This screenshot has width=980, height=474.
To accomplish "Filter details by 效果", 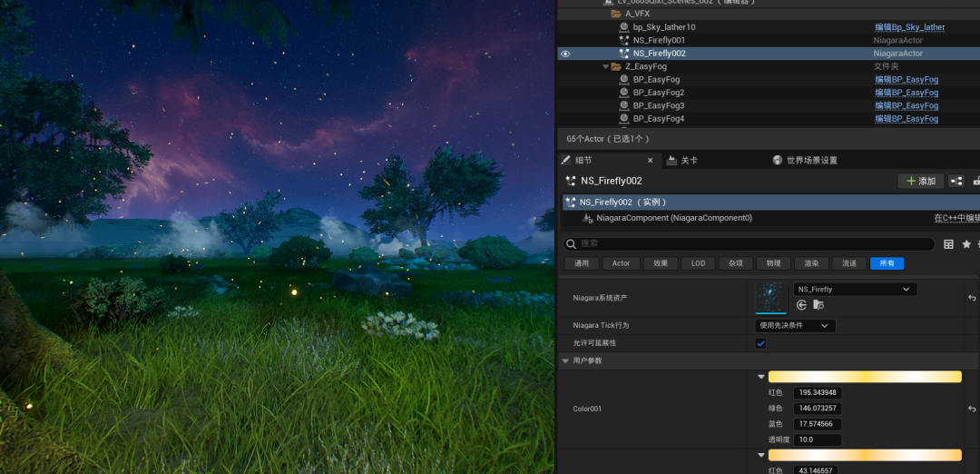I will [x=661, y=264].
